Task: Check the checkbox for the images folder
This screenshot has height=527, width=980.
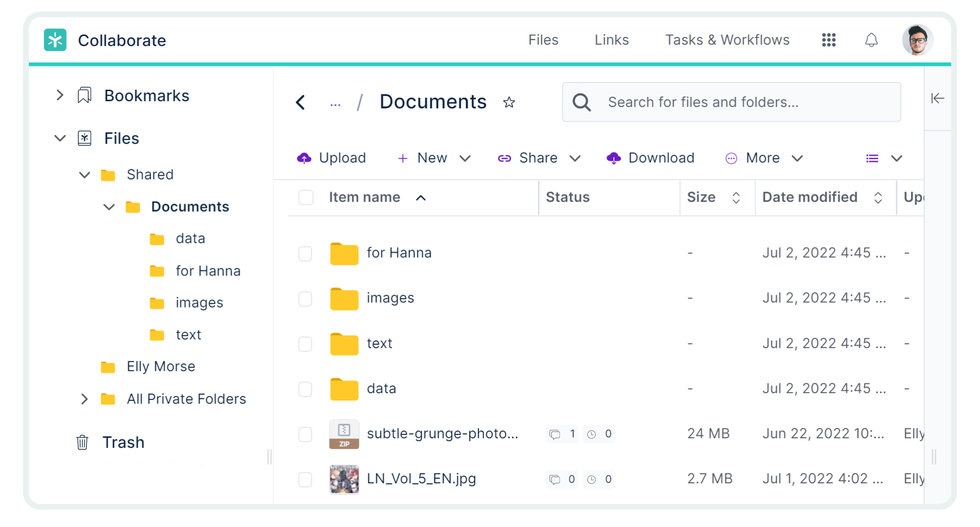Action: [305, 299]
